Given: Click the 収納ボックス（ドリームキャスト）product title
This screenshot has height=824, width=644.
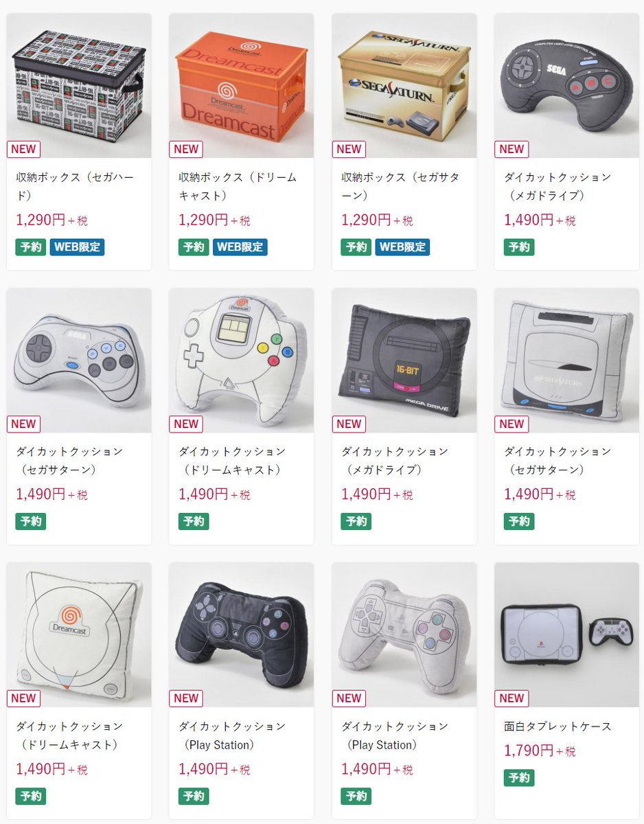Looking at the screenshot, I should tap(238, 186).
